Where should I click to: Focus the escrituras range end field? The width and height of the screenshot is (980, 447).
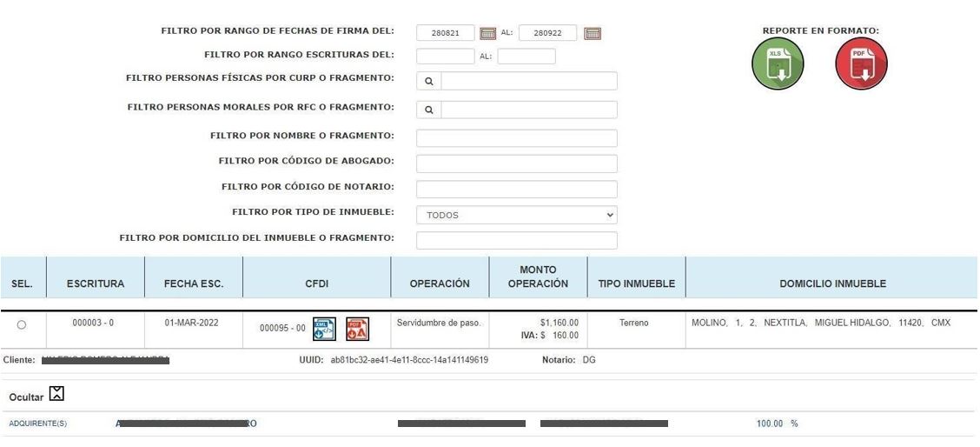pos(526,57)
